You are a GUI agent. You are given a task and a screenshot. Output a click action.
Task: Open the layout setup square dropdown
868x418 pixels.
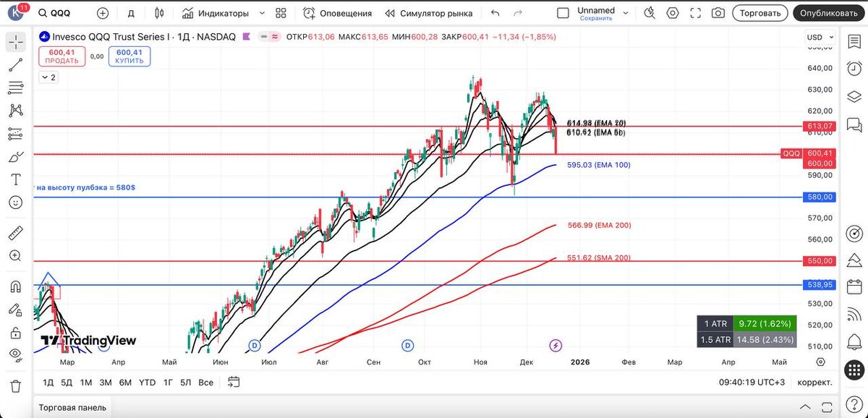[x=563, y=13]
